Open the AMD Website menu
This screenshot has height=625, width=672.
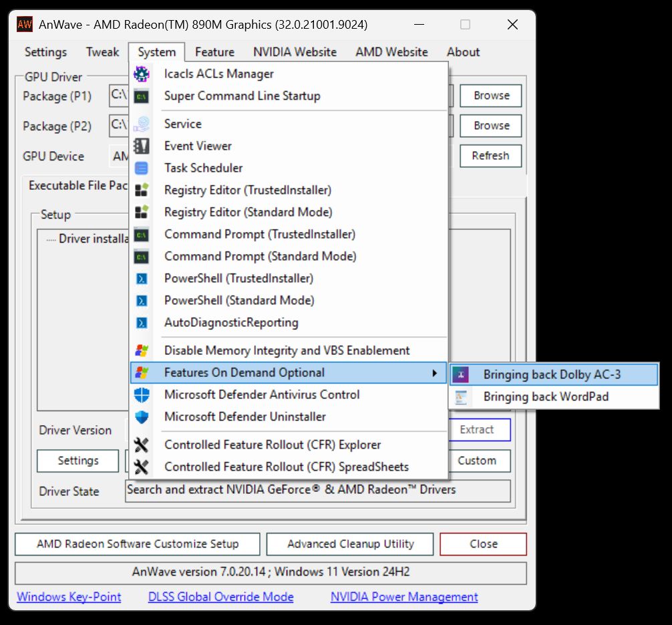(x=391, y=52)
